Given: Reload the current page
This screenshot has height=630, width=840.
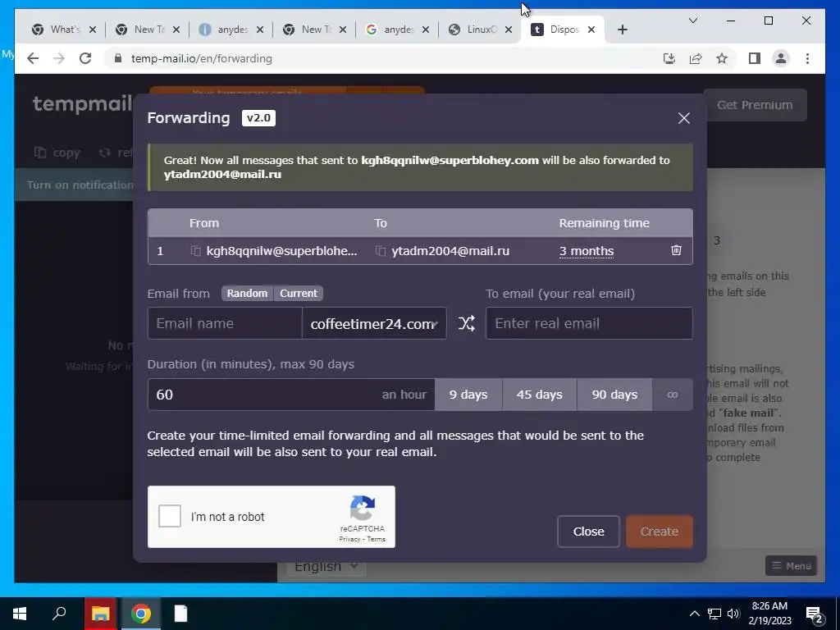Looking at the screenshot, I should coord(85,58).
